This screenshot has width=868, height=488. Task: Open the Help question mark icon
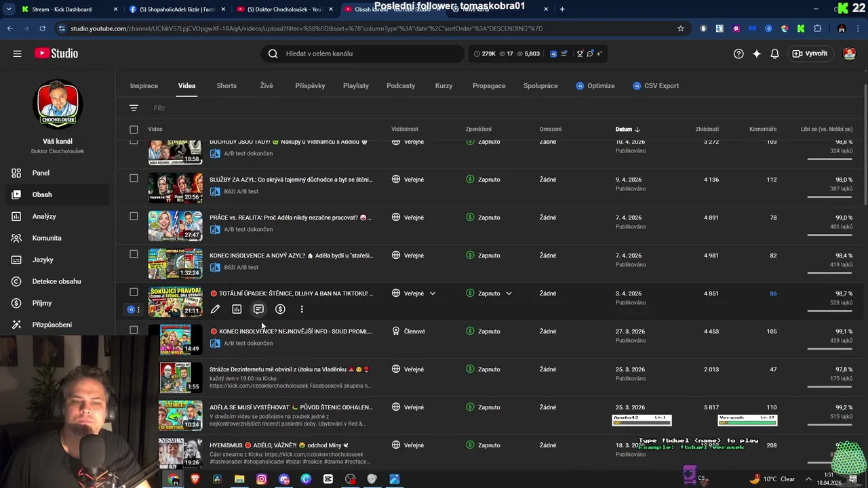pos(738,54)
